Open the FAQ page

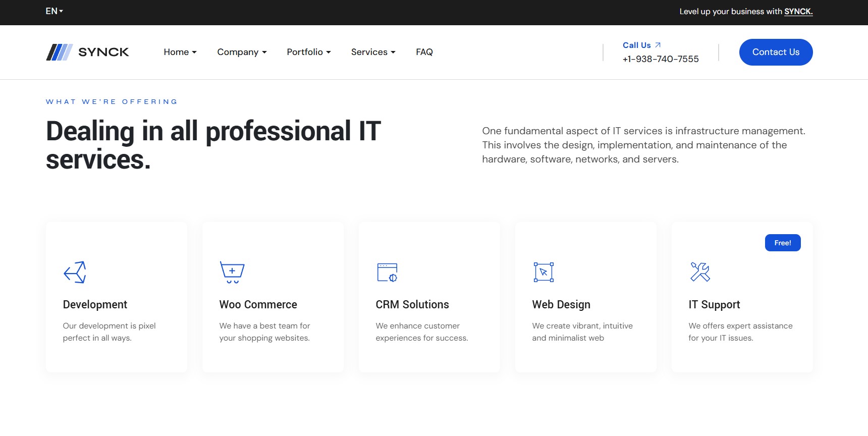point(424,52)
